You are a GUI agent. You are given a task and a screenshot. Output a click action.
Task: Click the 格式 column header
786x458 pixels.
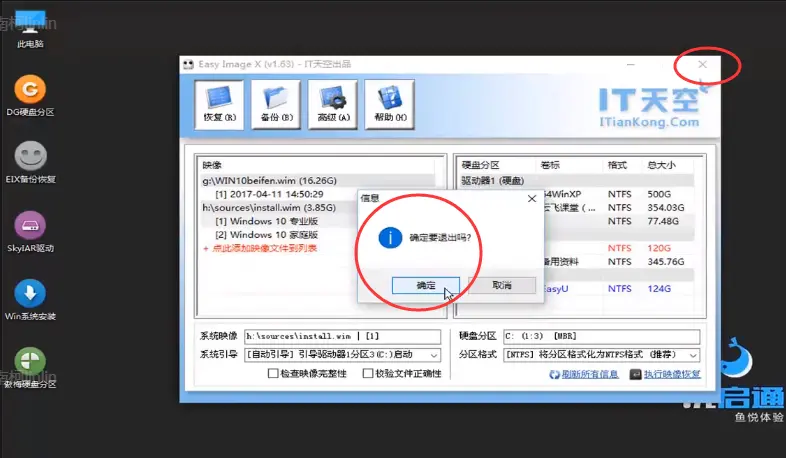point(617,165)
